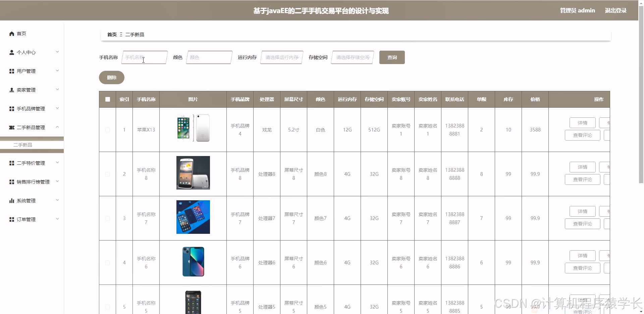Click 查看评论 on the 苹果X13 row
Viewport: 644px width, 314px height.
582,135
